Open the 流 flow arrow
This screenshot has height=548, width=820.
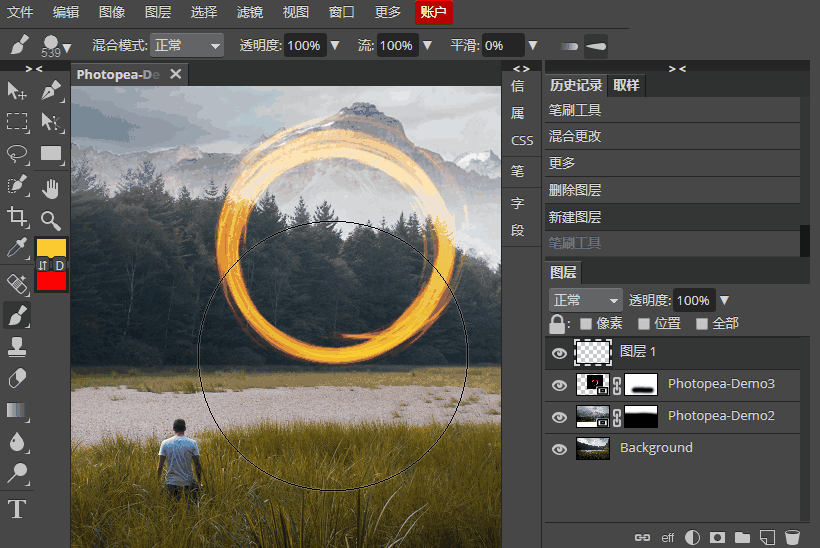pyautogui.click(x=427, y=45)
